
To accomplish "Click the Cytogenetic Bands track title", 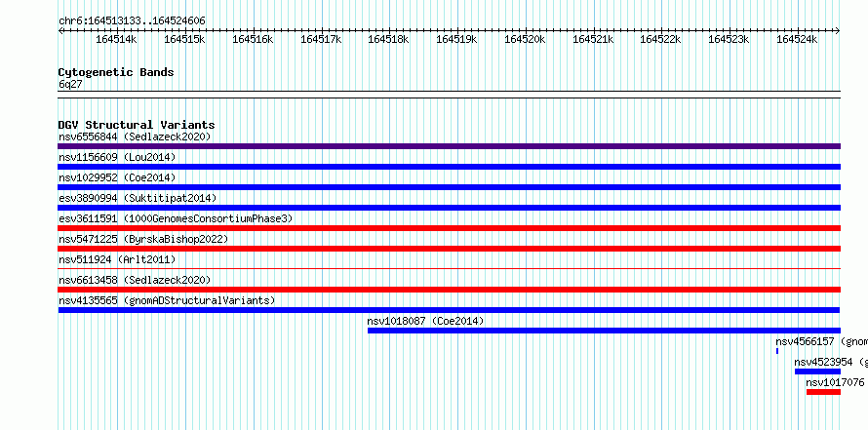I will [x=116, y=72].
